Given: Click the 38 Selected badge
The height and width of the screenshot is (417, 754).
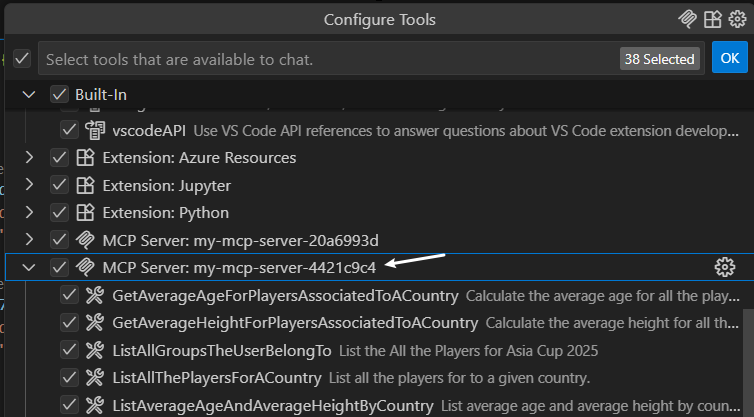Looking at the screenshot, I should (x=660, y=59).
